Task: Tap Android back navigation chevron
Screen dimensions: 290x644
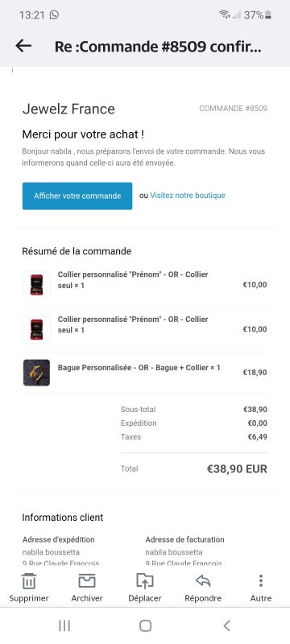Action: pyautogui.click(x=226, y=625)
